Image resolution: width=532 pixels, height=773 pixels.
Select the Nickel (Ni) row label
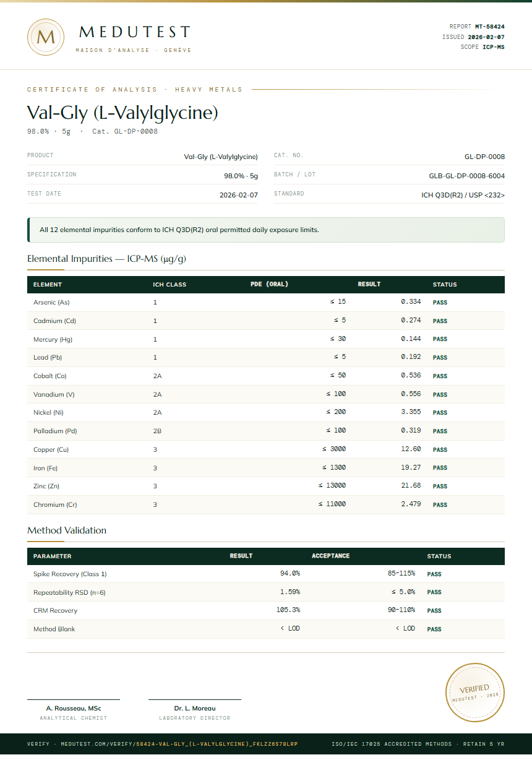pyautogui.click(x=48, y=413)
